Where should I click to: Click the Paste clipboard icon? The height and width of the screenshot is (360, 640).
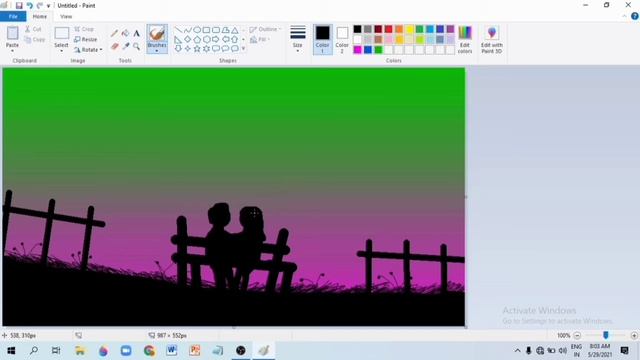tap(12, 33)
